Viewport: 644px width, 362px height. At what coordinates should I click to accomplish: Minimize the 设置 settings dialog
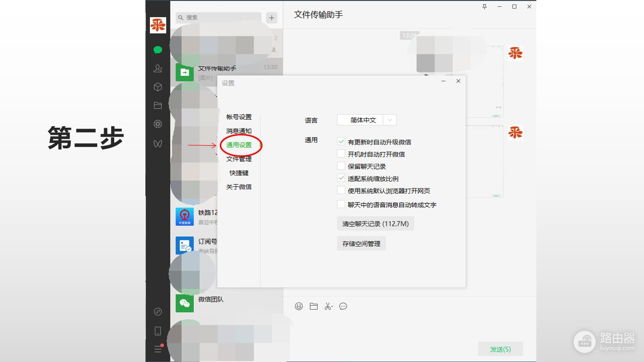pos(443,81)
